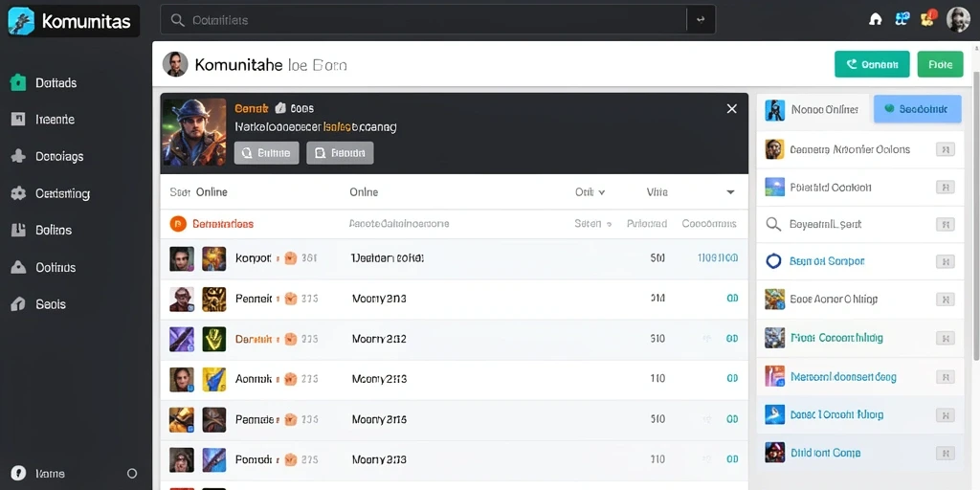Toggle box on Fnoat Cocoont hildig row
Viewport: 980px width, 490px height.
click(x=945, y=338)
